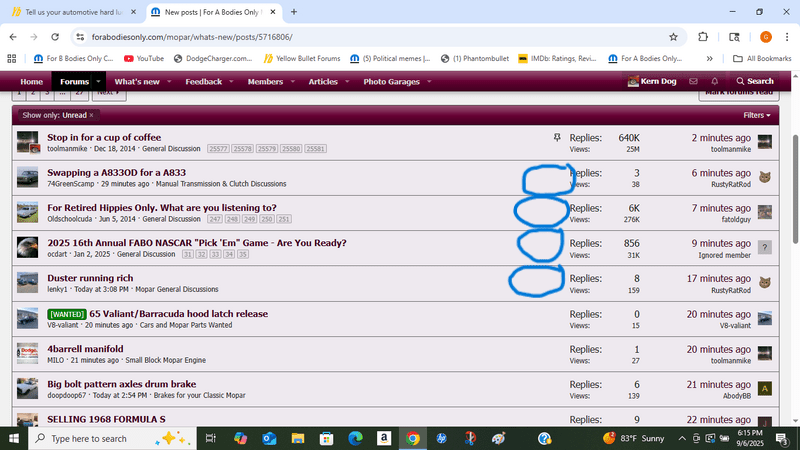This screenshot has width=800, height=450.
Task: Jump to page 25581 of coffee thread
Action: [315, 149]
